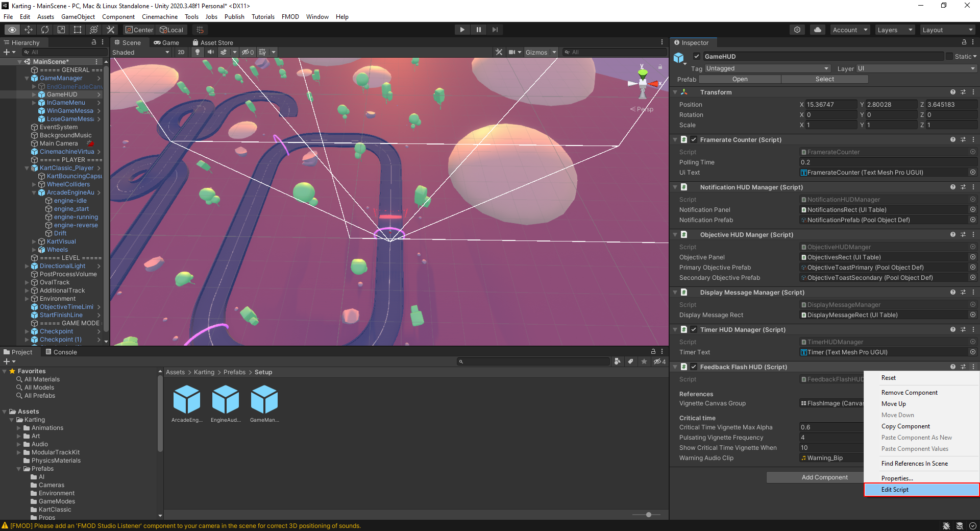This screenshot has height=531, width=980.
Task: Select the Move tool
Action: (29, 30)
